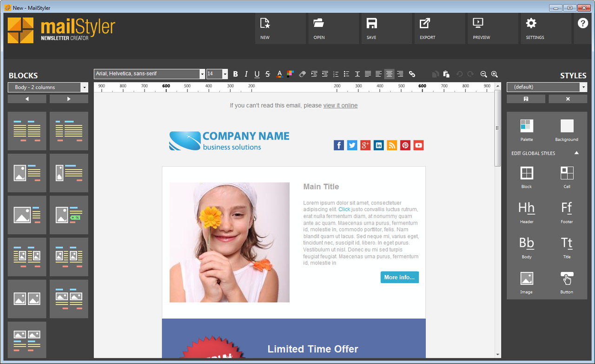The height and width of the screenshot is (364, 595).
Task: Click the YouTube social icon
Action: [418, 146]
